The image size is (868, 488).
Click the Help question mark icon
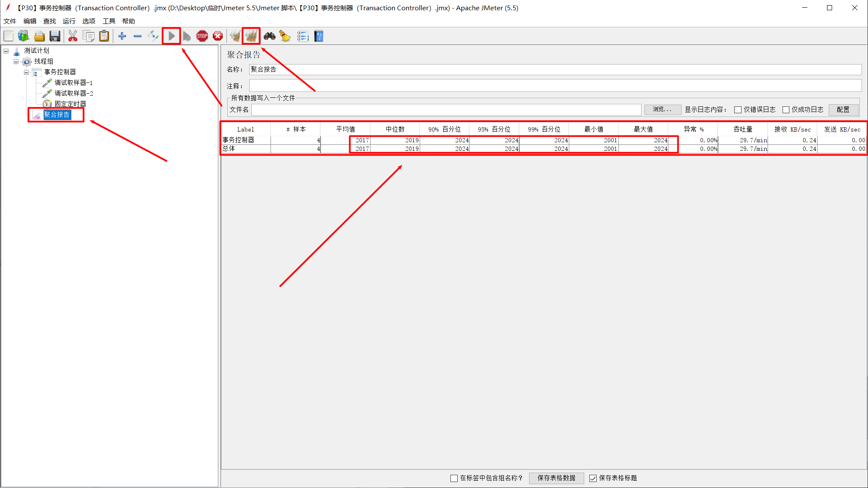pos(319,36)
